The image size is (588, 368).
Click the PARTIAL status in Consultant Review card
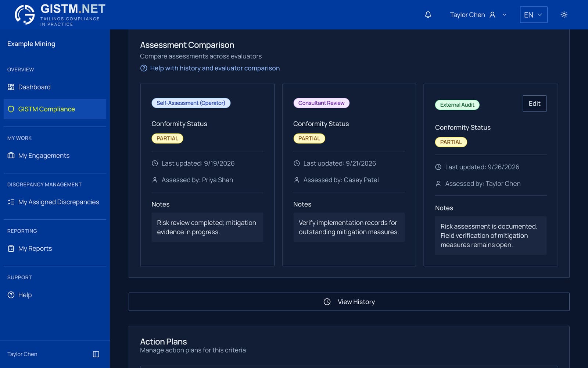[x=309, y=138]
